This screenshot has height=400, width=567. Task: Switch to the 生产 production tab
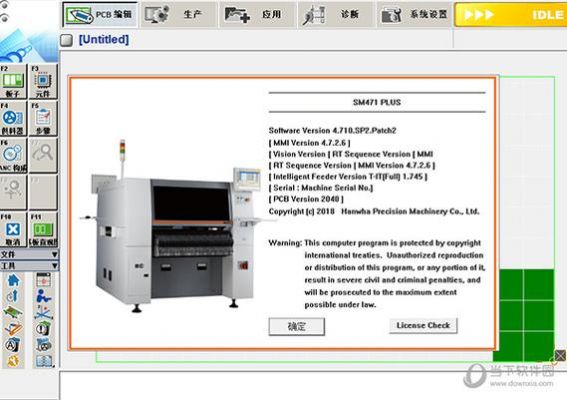point(179,14)
